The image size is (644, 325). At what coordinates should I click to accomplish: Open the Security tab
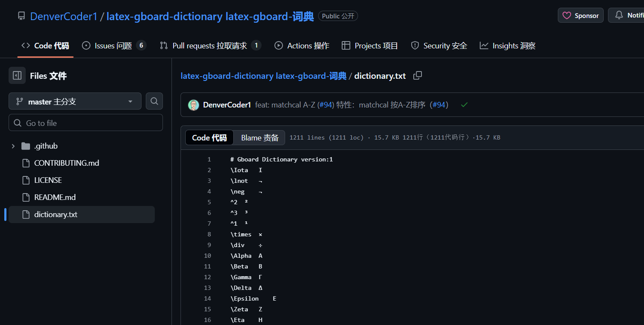(439, 46)
